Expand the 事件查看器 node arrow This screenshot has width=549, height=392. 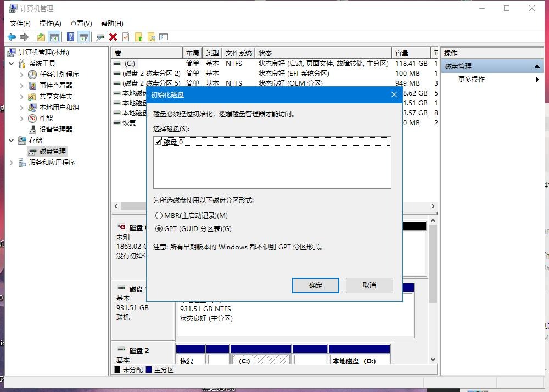[22, 86]
